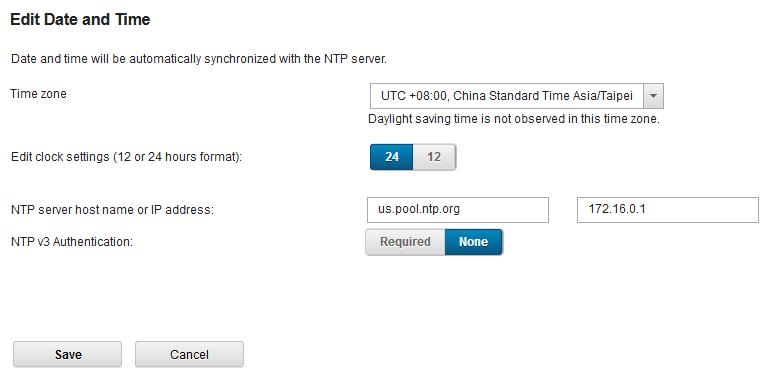Click the Edit clock settings label

click(127, 158)
